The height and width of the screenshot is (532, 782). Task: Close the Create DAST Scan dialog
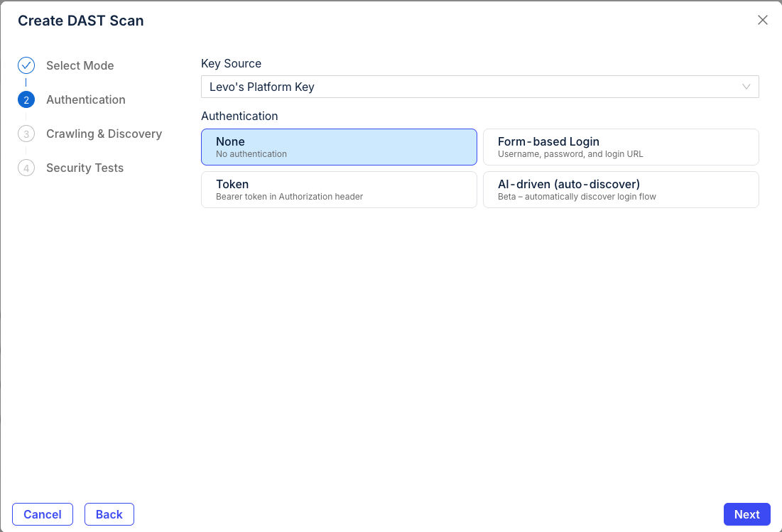[762, 20]
